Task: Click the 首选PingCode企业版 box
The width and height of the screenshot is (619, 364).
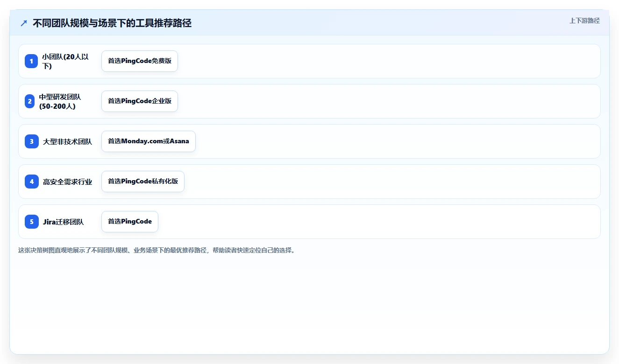Action: point(140,101)
